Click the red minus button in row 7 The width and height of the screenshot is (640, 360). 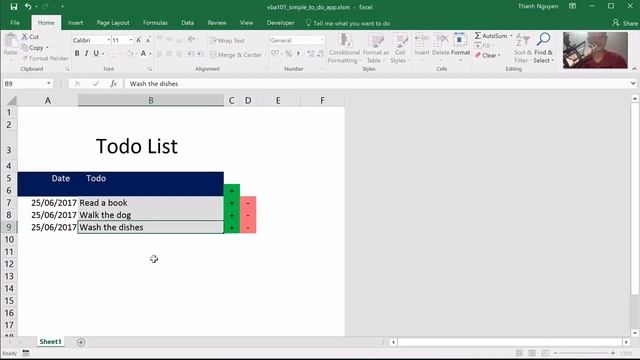pyautogui.click(x=248, y=203)
